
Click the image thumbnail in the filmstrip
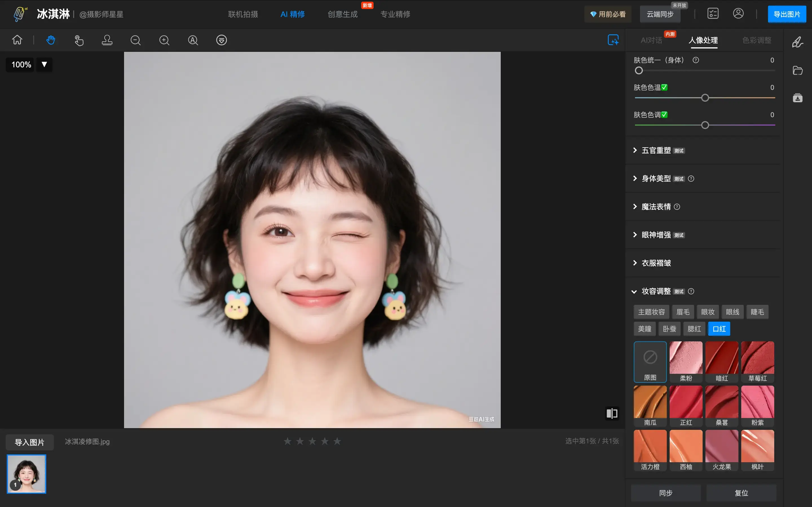[x=26, y=474]
